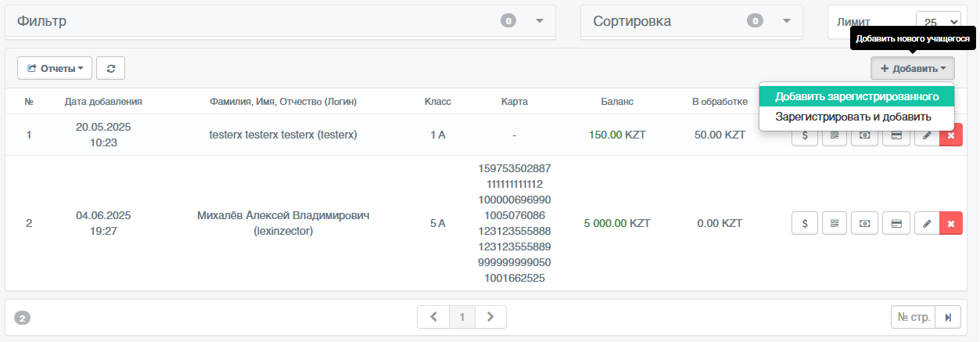
Task: Click the Сортировка panel title
Action: click(632, 21)
